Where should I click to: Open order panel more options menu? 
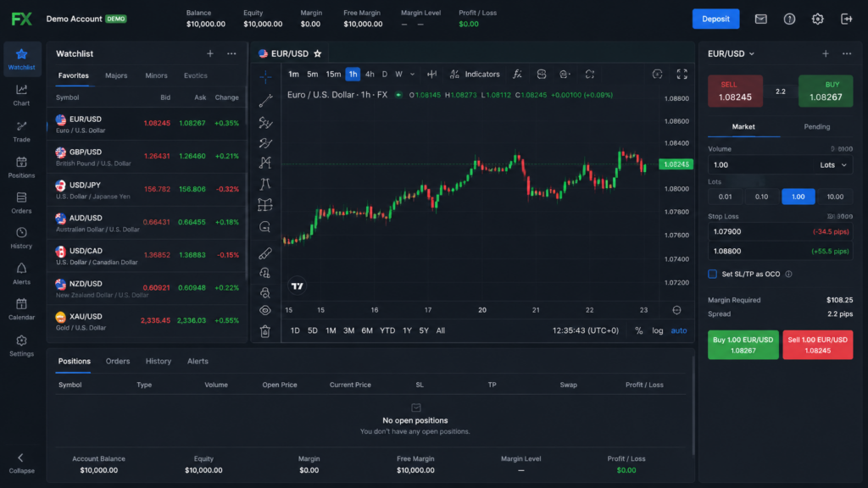847,53
